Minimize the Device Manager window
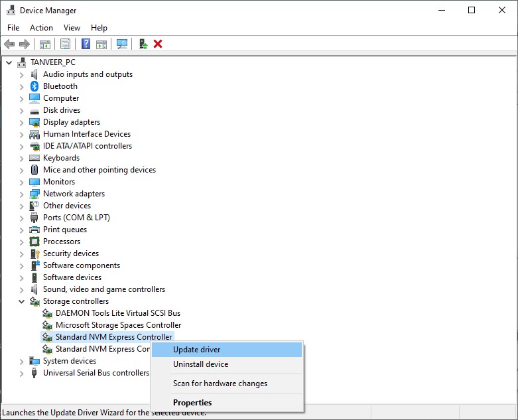Viewport: 518px width, 420px height. 442,10
